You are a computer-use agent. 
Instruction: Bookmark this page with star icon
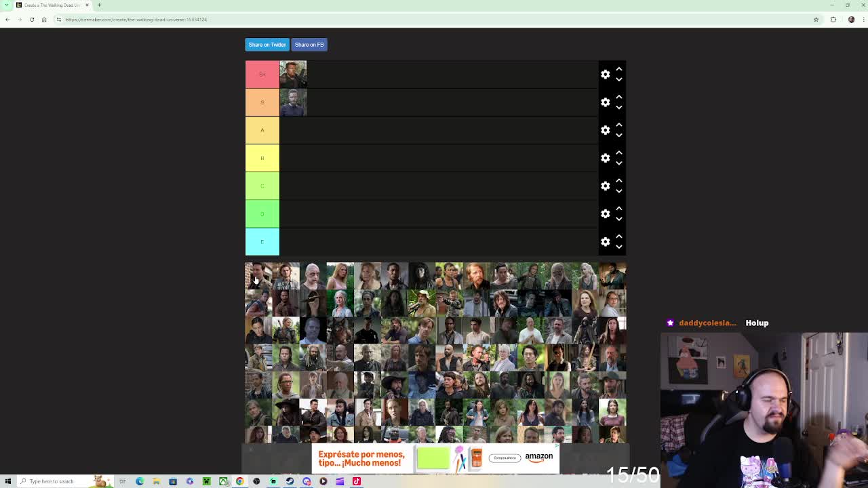point(816,19)
